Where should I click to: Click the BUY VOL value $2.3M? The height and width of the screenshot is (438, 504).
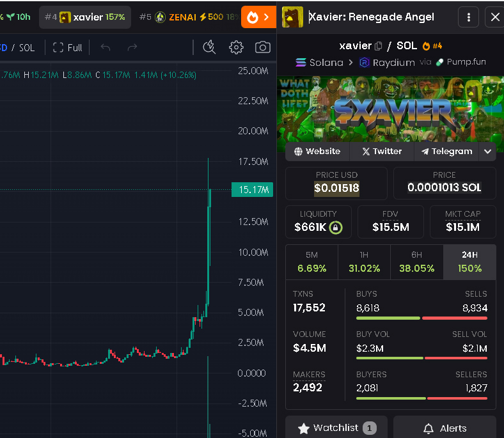(370, 348)
